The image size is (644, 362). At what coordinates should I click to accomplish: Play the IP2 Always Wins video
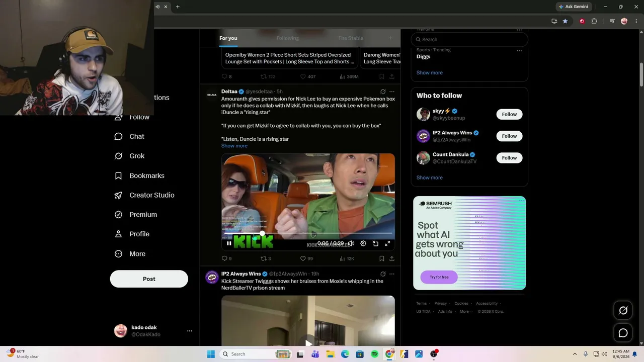pos(308,343)
